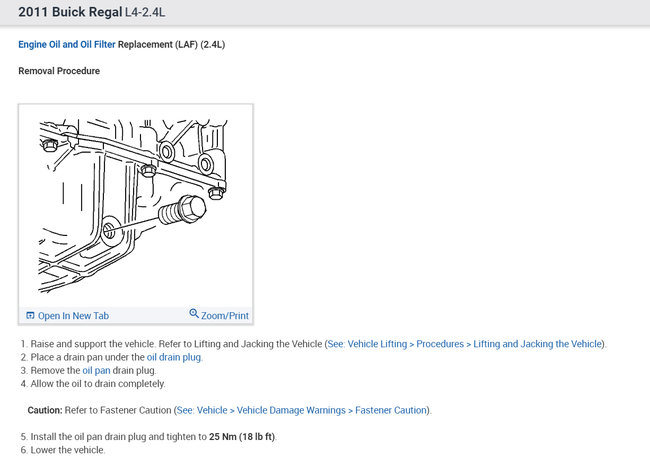
Task: Click 'Place a drain pan under the' step text
Action: [87, 357]
